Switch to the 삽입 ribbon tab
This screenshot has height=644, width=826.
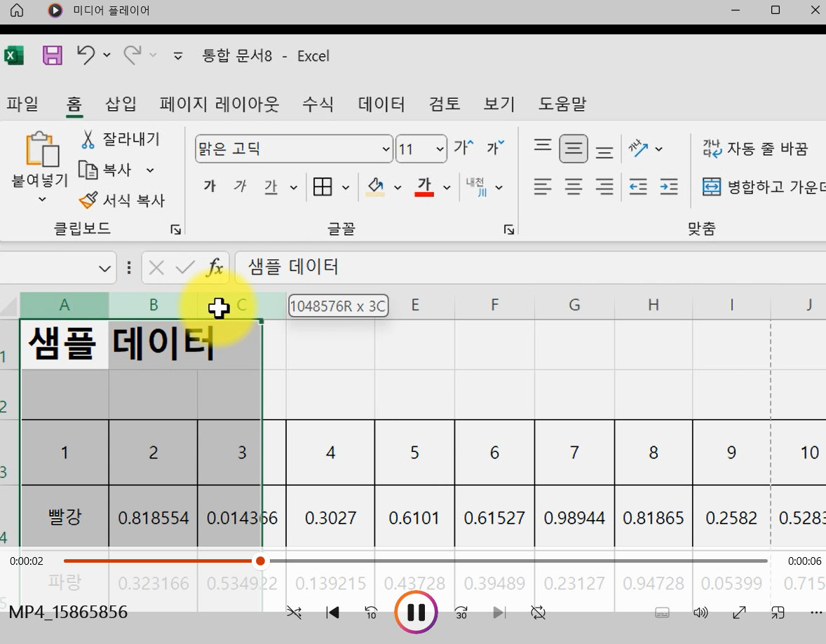pyautogui.click(x=121, y=104)
